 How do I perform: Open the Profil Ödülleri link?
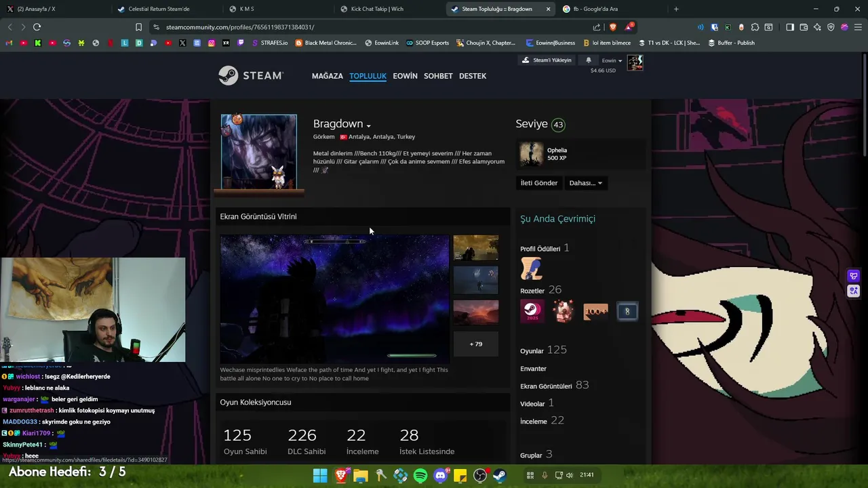click(540, 249)
